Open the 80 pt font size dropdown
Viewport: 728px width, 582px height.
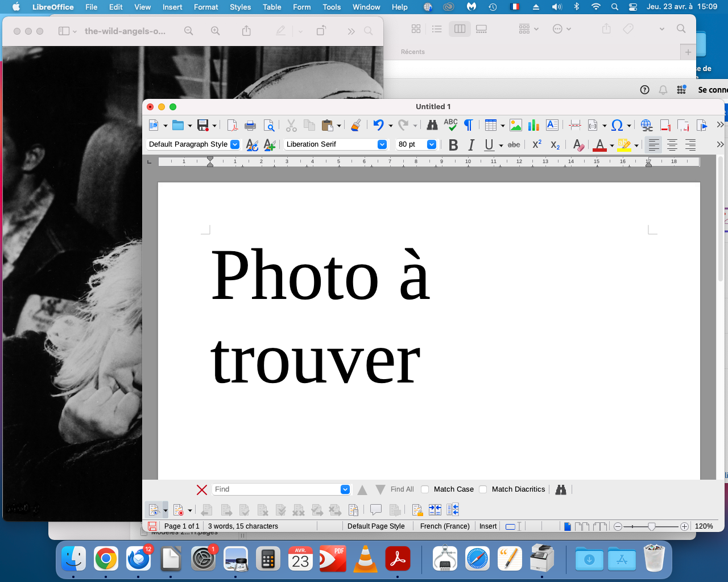click(432, 144)
